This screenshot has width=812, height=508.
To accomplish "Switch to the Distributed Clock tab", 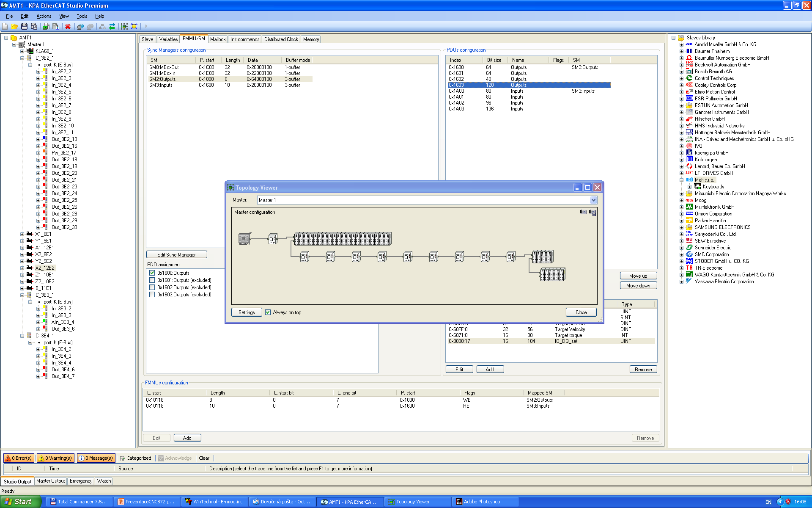I will tap(281, 39).
